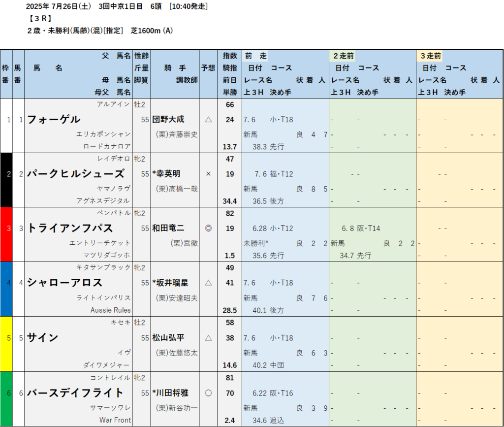The height and width of the screenshot is (427, 504).
Task: Click damsire name アグネスデジタル
Action: (x=103, y=200)
